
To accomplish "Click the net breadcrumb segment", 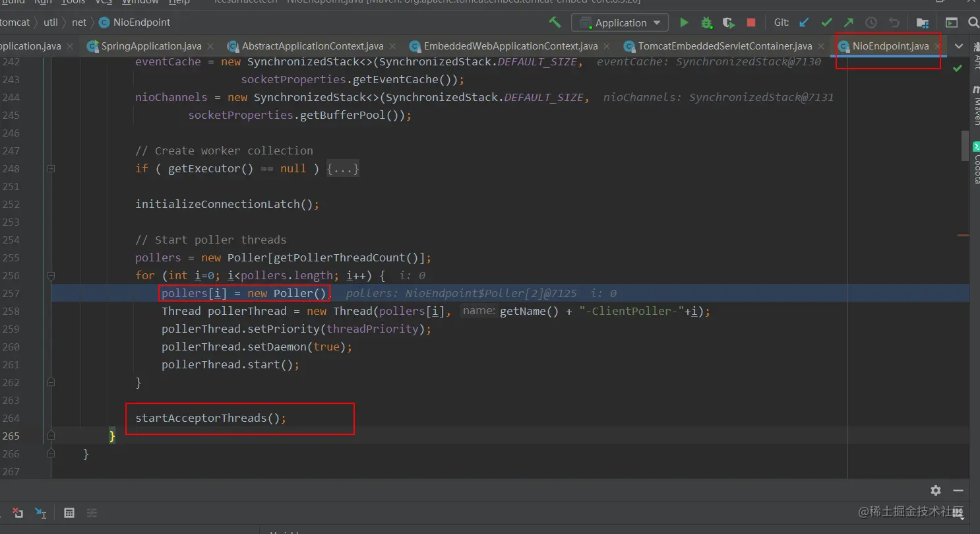I will click(x=79, y=22).
